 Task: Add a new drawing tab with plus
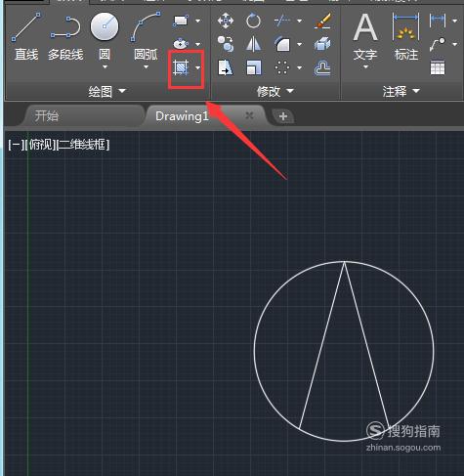pyautogui.click(x=283, y=116)
